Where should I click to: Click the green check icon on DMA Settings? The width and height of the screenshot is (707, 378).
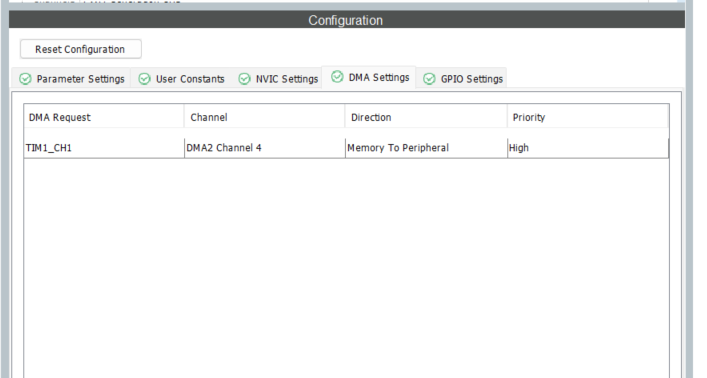(x=337, y=77)
